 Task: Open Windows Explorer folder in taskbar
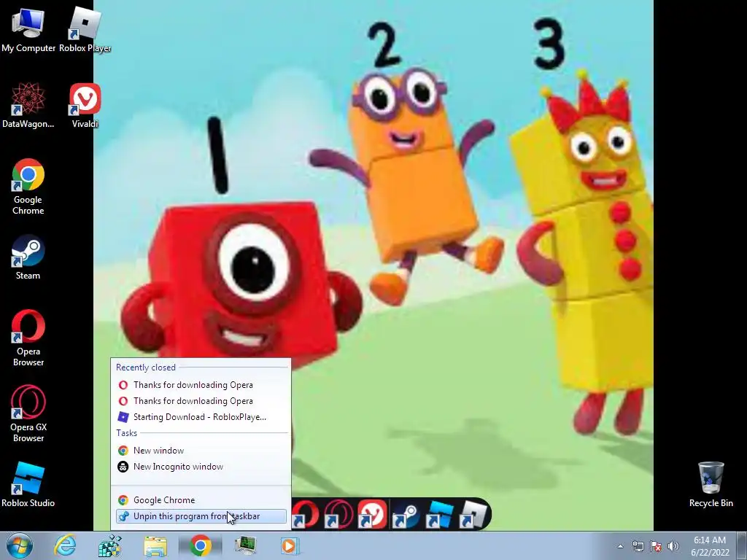click(155, 545)
